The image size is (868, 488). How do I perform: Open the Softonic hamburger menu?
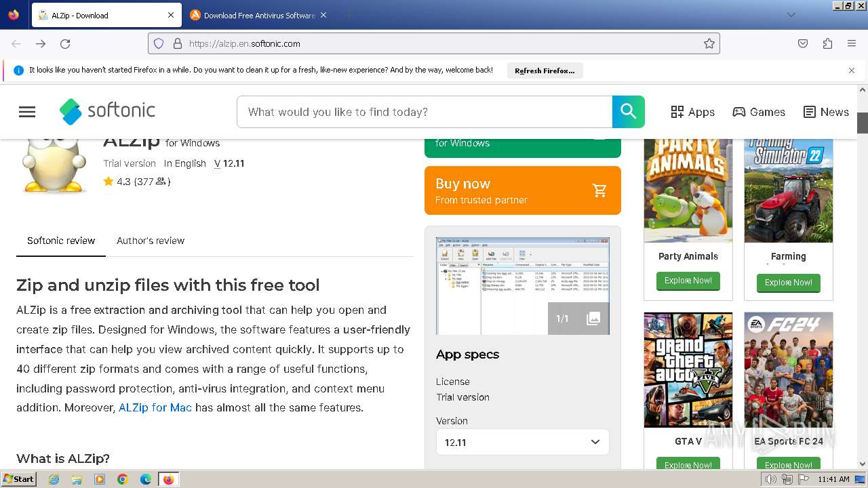pyautogui.click(x=27, y=112)
